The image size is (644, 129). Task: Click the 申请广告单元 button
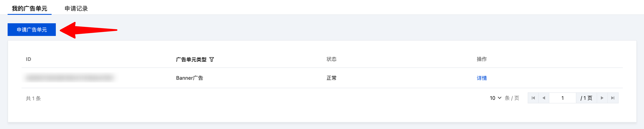[x=32, y=30]
